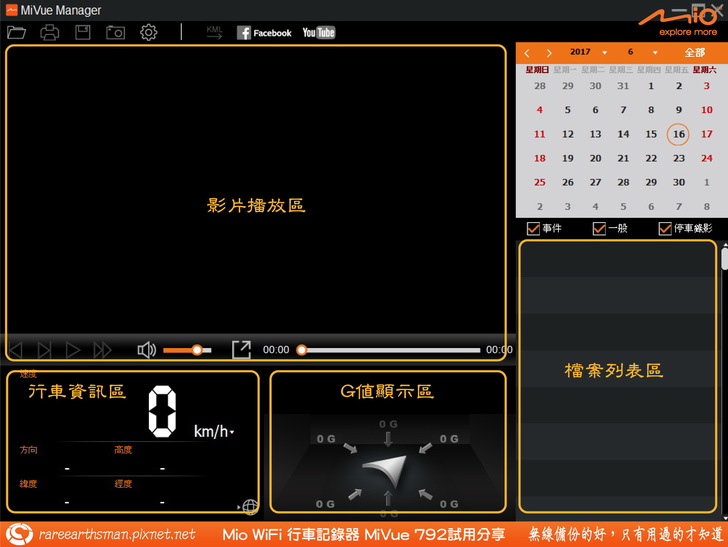
Task: Click the KML export icon
Action: pyautogui.click(x=214, y=33)
